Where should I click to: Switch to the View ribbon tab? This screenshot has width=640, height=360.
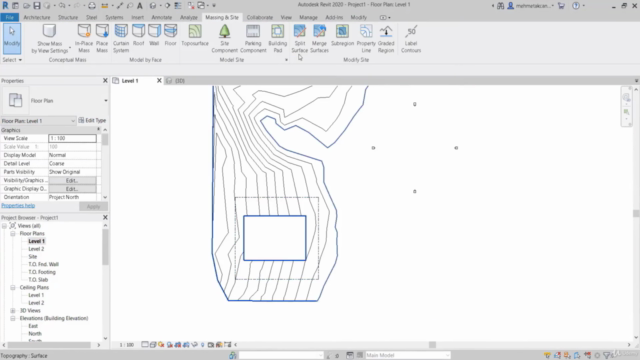pyautogui.click(x=286, y=18)
